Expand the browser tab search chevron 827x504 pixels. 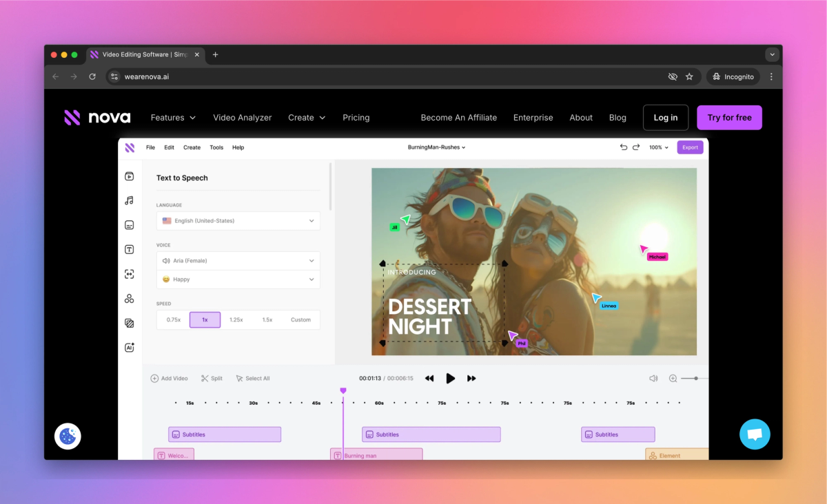[x=772, y=54]
